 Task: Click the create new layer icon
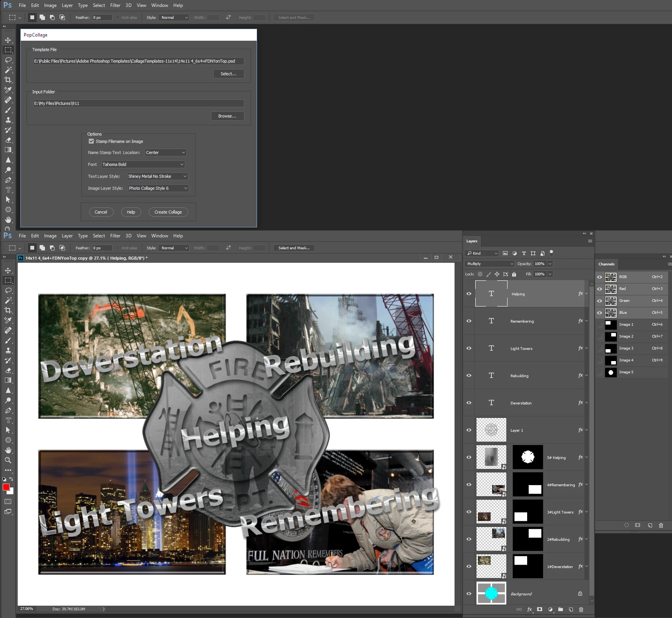point(571,610)
